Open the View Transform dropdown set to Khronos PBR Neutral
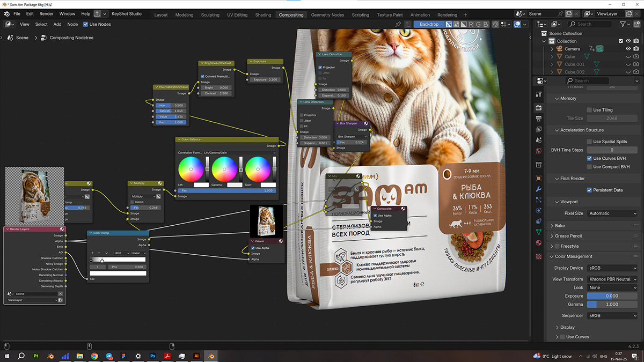 (612, 279)
